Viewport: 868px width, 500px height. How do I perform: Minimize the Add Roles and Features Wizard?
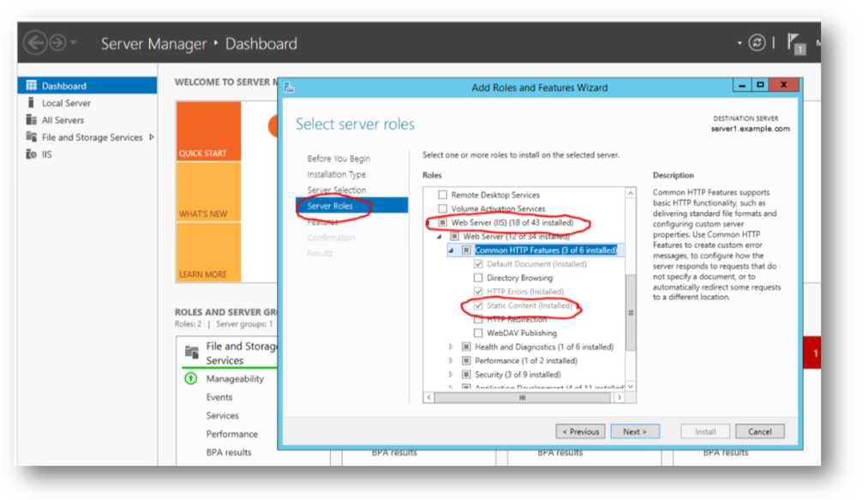click(742, 85)
